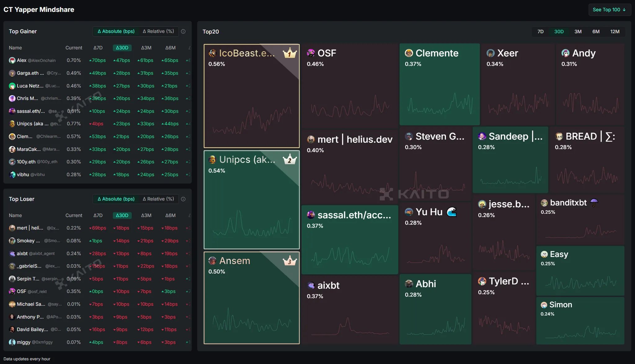
Task: Click Smokey's avatar in the Top Loser list
Action: pos(12,241)
